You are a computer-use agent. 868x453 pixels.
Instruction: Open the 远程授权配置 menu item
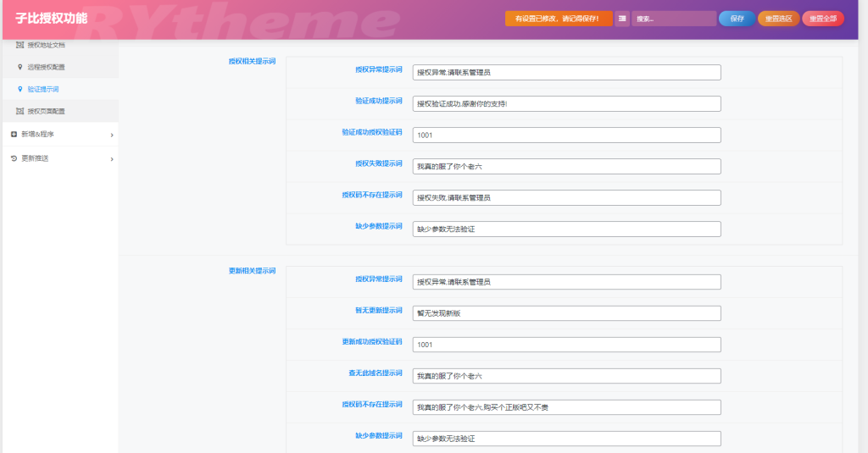click(x=46, y=67)
